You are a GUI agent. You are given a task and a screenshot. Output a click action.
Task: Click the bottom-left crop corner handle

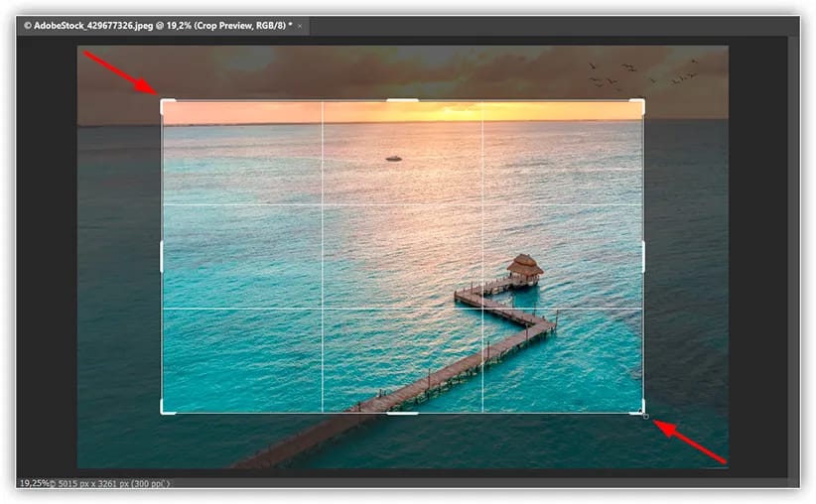(162, 413)
